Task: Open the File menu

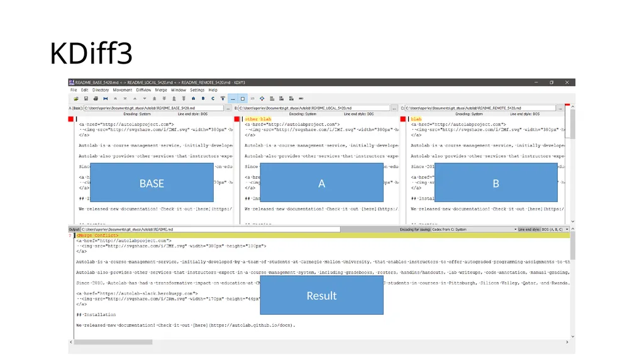Action: tap(74, 89)
